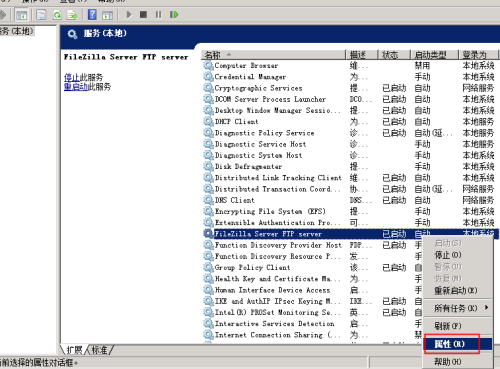Click the green Refresh toolbar icon
This screenshot has width=500, height=369.
[57, 15]
